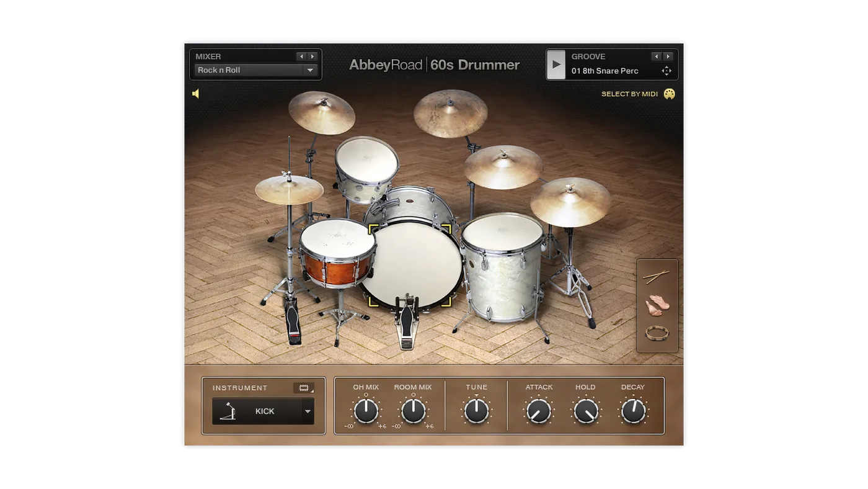Screen dimensions: 868x489
Task: Click the INSTRUMENT label
Action: coord(240,388)
